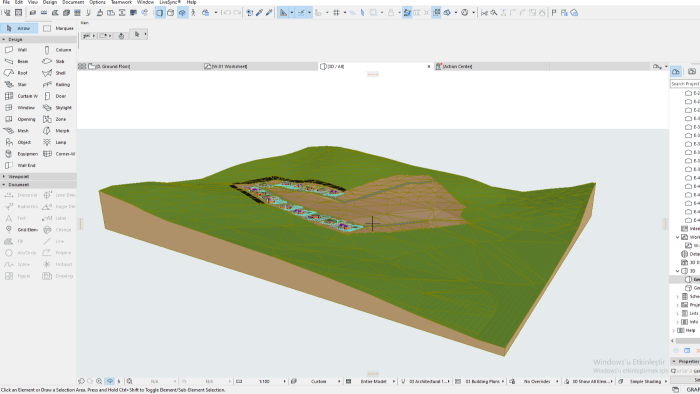Select the Wall tool
Screen dimensions: 700x394
pyautogui.click(x=19, y=50)
